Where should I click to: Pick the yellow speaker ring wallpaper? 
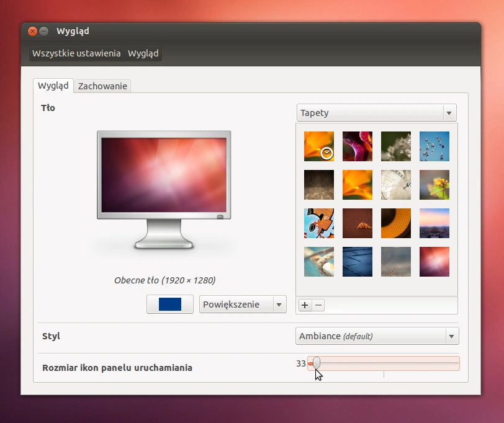coord(396,223)
